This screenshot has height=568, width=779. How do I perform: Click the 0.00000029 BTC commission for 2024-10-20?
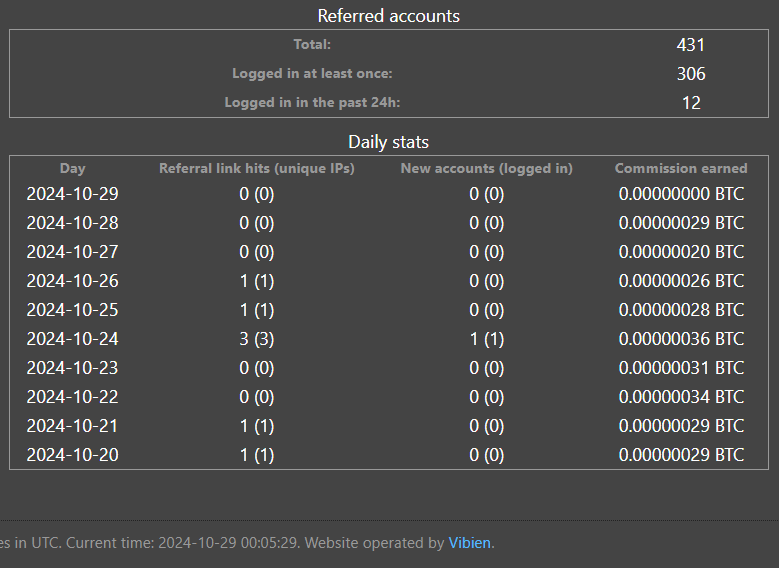click(x=681, y=455)
